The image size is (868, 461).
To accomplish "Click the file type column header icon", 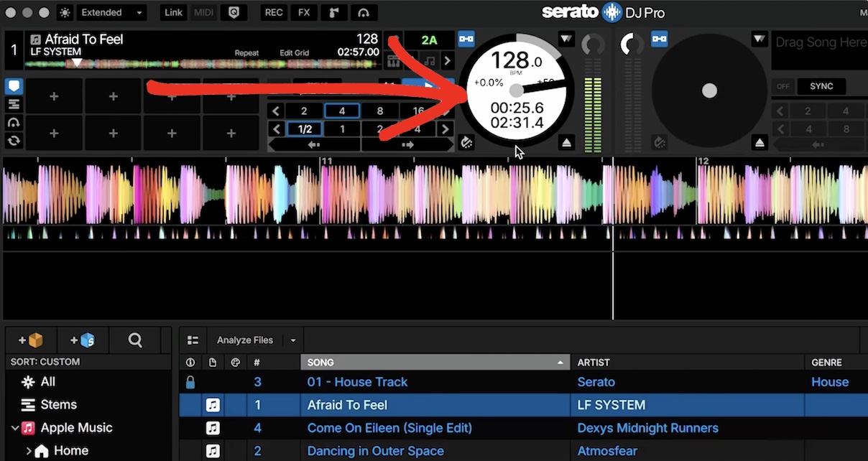I will pyautogui.click(x=213, y=363).
